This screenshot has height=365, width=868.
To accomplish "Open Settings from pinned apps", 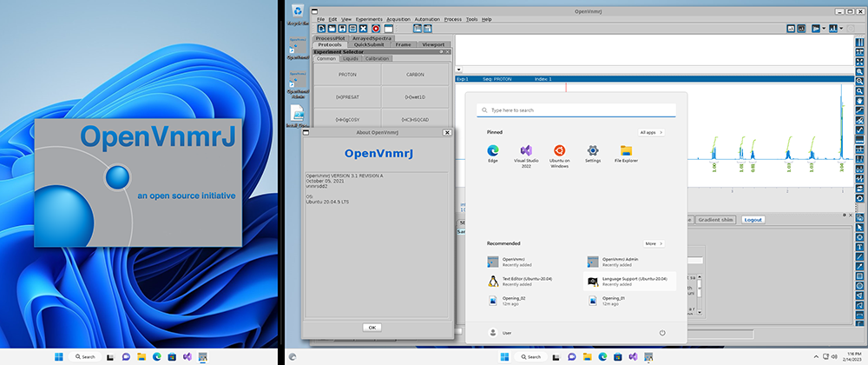I will [593, 153].
